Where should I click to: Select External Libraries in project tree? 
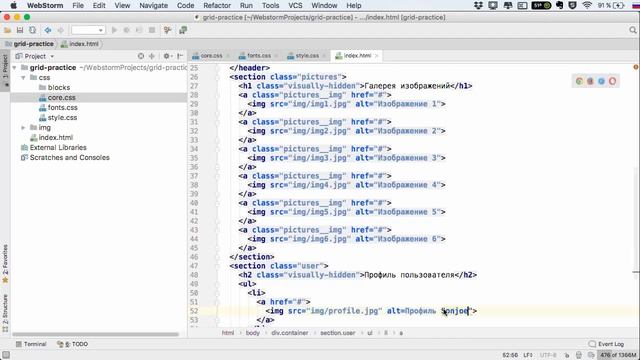(x=54, y=147)
